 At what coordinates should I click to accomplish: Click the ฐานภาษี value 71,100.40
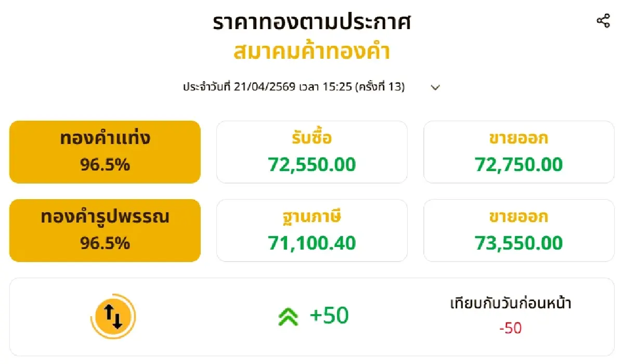(x=312, y=242)
